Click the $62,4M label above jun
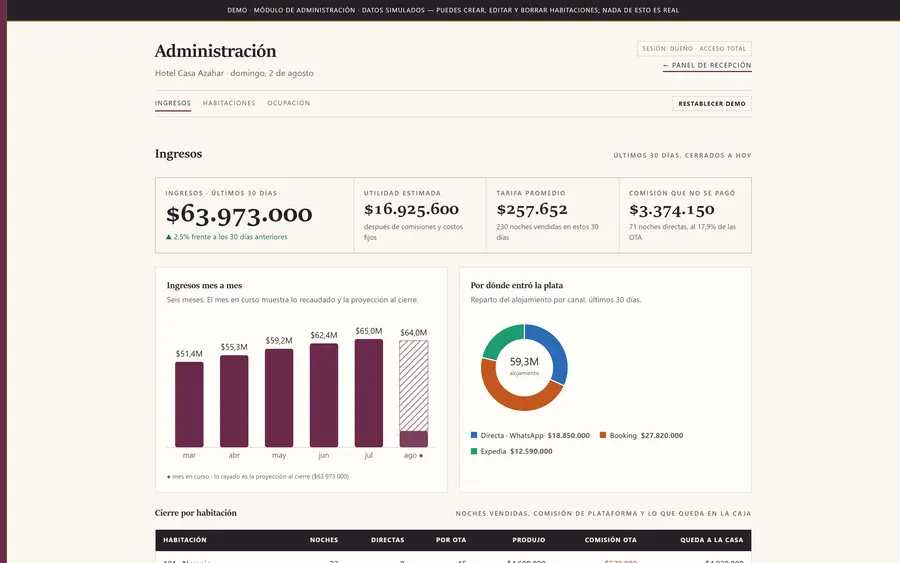 [324, 335]
